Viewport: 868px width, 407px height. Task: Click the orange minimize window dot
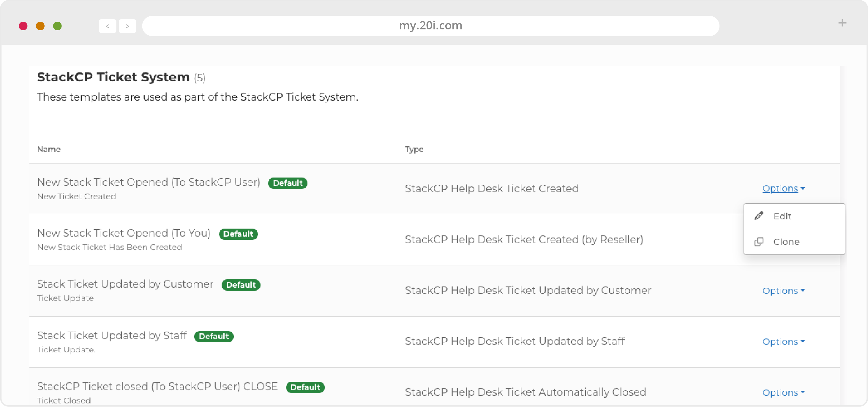pos(40,26)
